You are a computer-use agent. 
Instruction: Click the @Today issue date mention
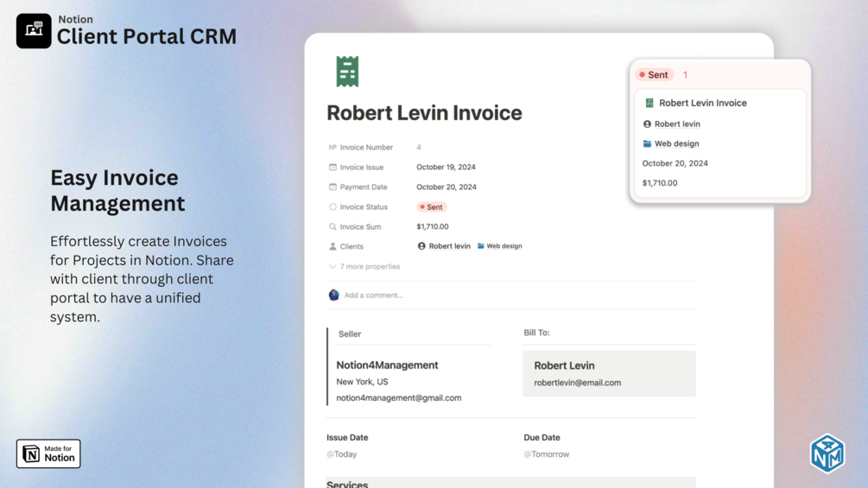click(x=341, y=454)
